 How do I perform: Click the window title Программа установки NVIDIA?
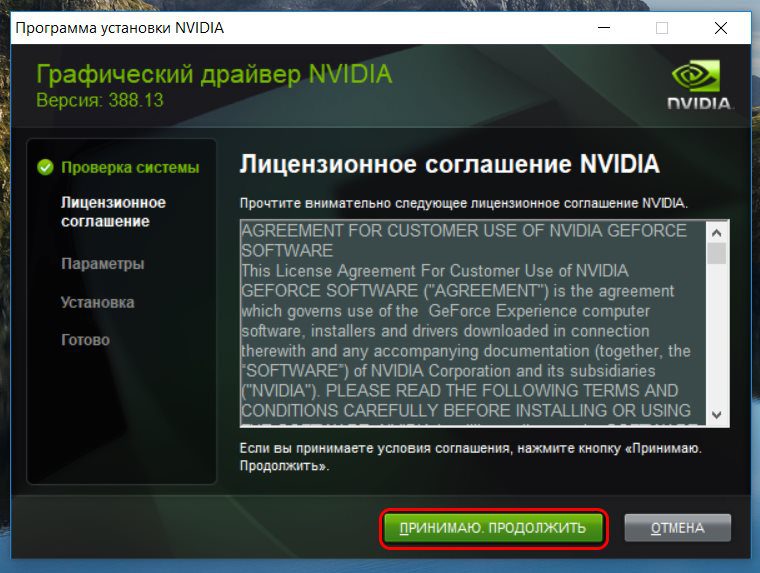pyautogui.click(x=120, y=28)
